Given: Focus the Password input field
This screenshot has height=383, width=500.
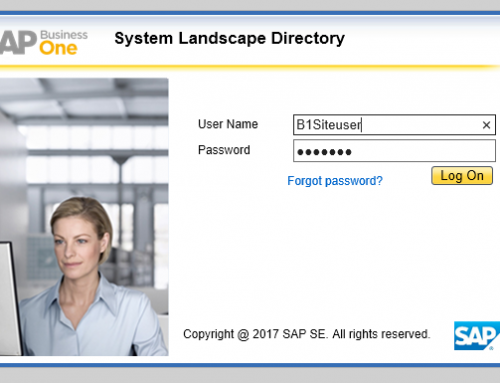Looking at the screenshot, I should coord(394,151).
